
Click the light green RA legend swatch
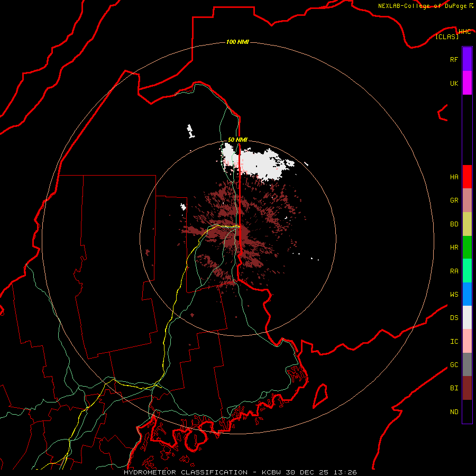point(467,271)
